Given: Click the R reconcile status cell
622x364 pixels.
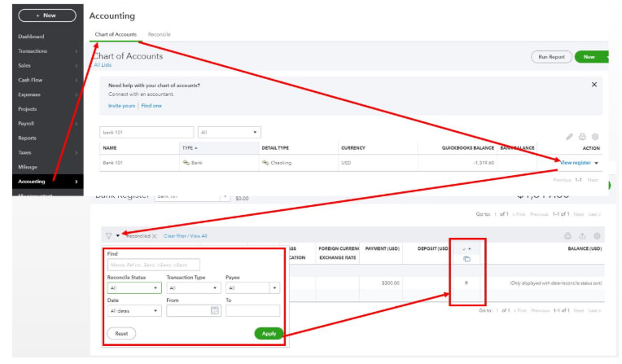Looking at the screenshot, I should click(x=466, y=283).
